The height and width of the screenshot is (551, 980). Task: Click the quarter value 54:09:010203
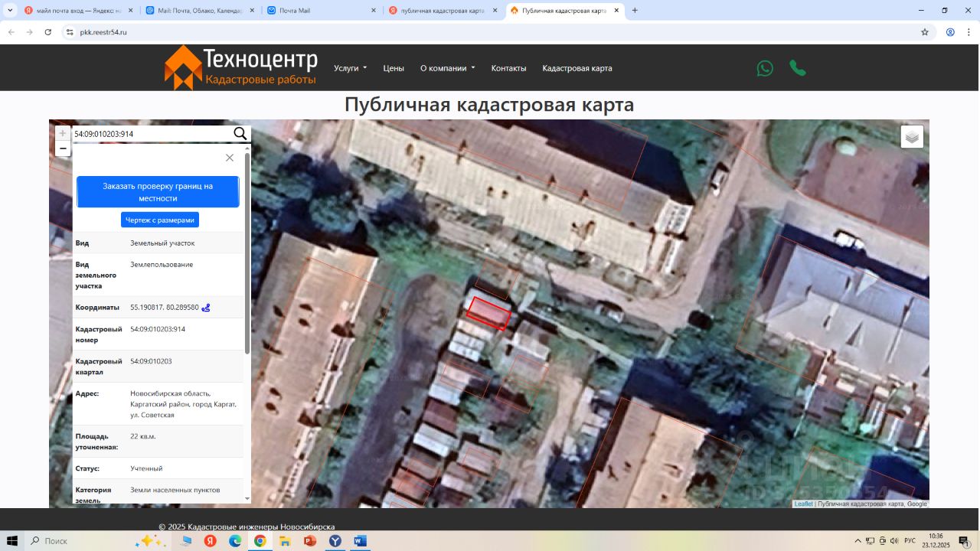(x=151, y=361)
